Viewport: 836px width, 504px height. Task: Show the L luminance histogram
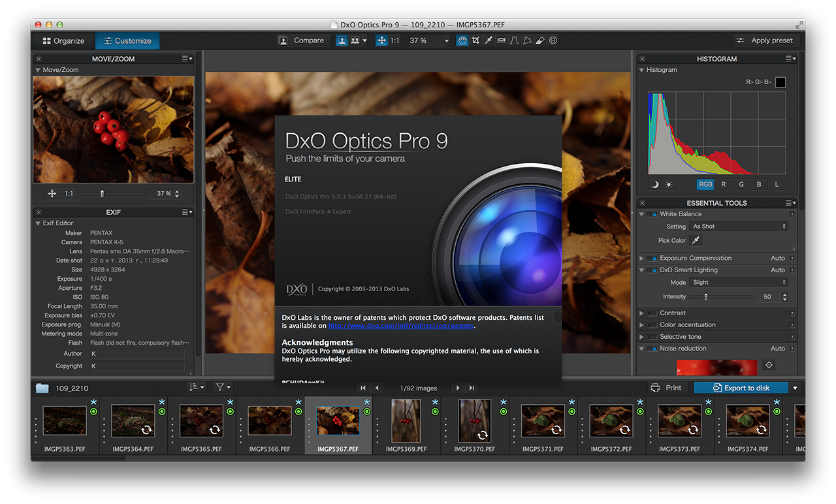pyautogui.click(x=777, y=185)
